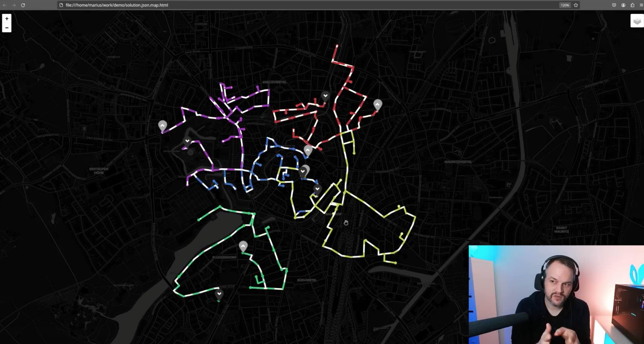Select the up-arrow marker at red route's east end

pos(377,105)
